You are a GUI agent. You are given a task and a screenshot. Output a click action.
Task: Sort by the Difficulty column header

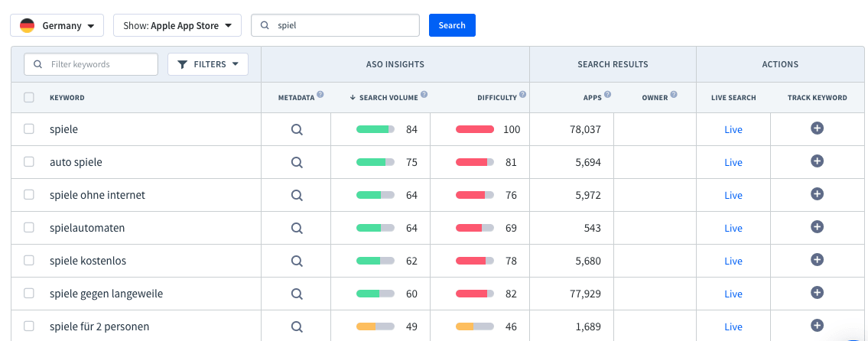(x=497, y=97)
